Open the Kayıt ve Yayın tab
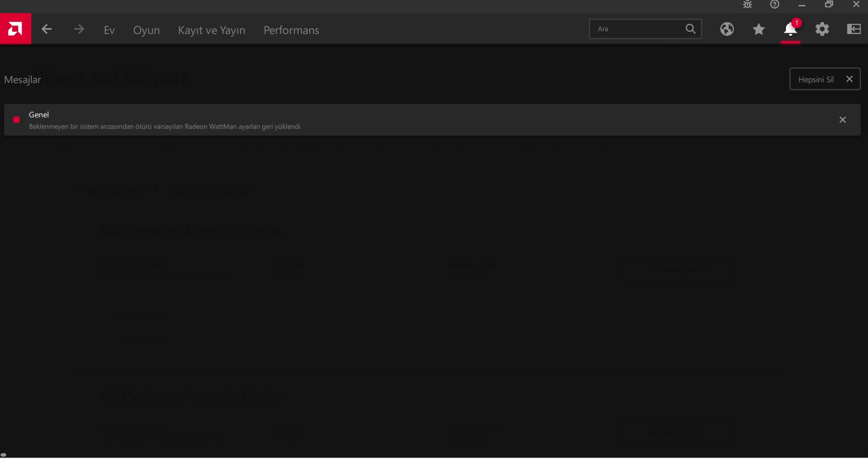This screenshot has height=459, width=868. [212, 30]
